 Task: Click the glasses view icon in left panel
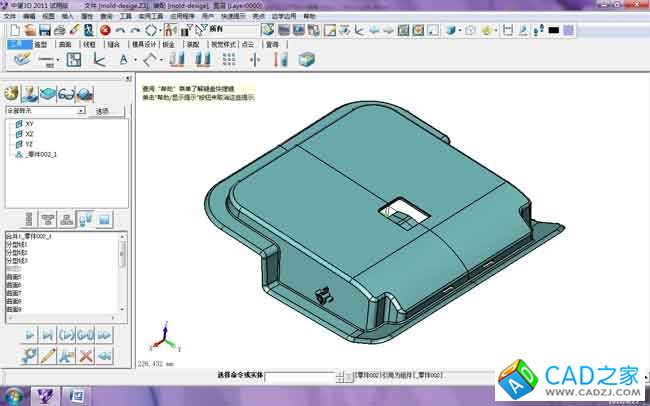67,92
